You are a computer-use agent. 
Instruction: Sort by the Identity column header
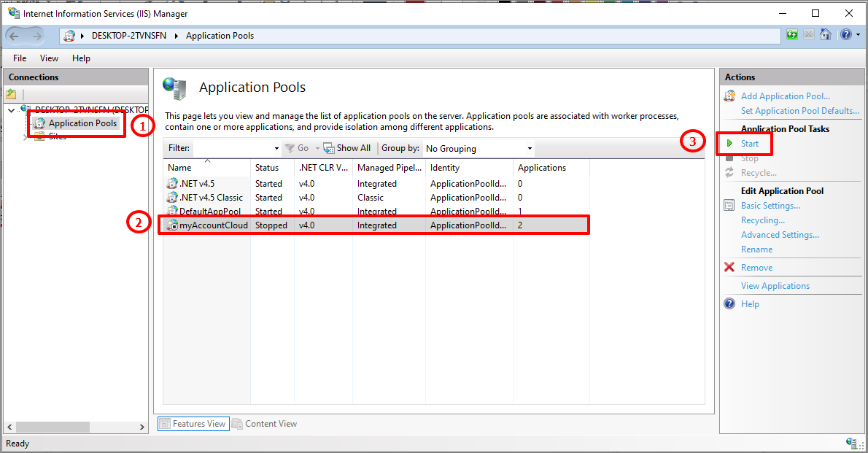tap(470, 168)
